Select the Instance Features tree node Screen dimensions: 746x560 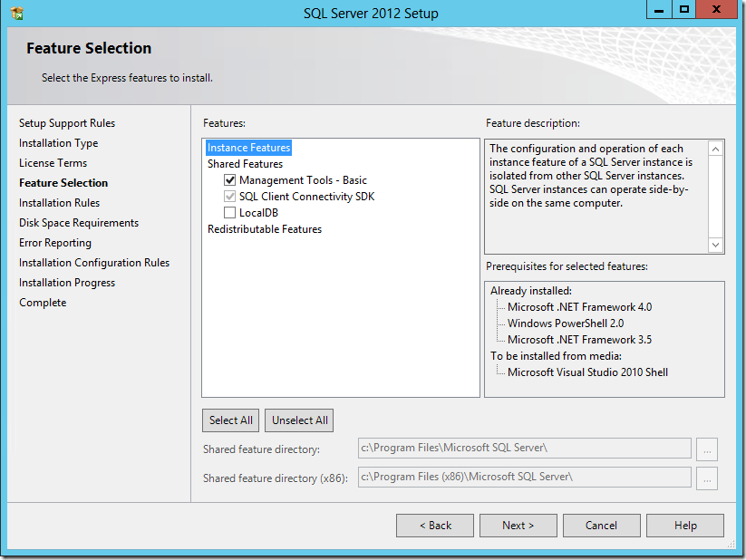pos(248,148)
